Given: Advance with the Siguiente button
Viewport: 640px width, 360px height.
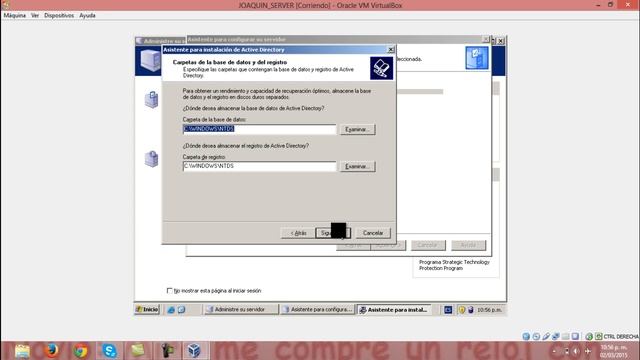Looking at the screenshot, I should pyautogui.click(x=332, y=233).
